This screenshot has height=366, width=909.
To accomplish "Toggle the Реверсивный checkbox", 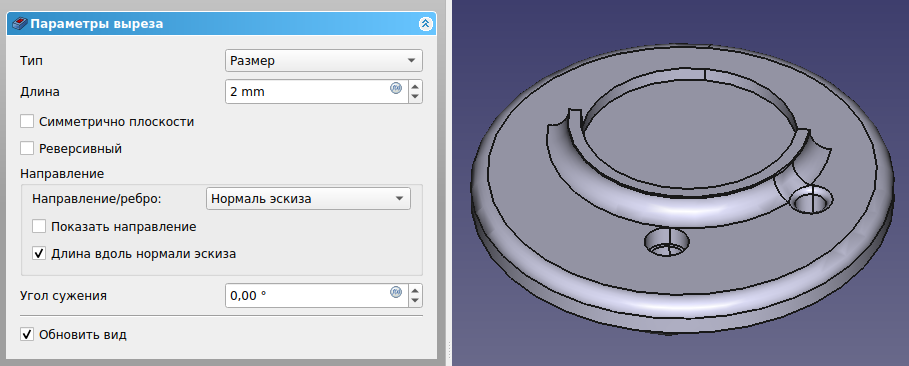I will point(27,148).
